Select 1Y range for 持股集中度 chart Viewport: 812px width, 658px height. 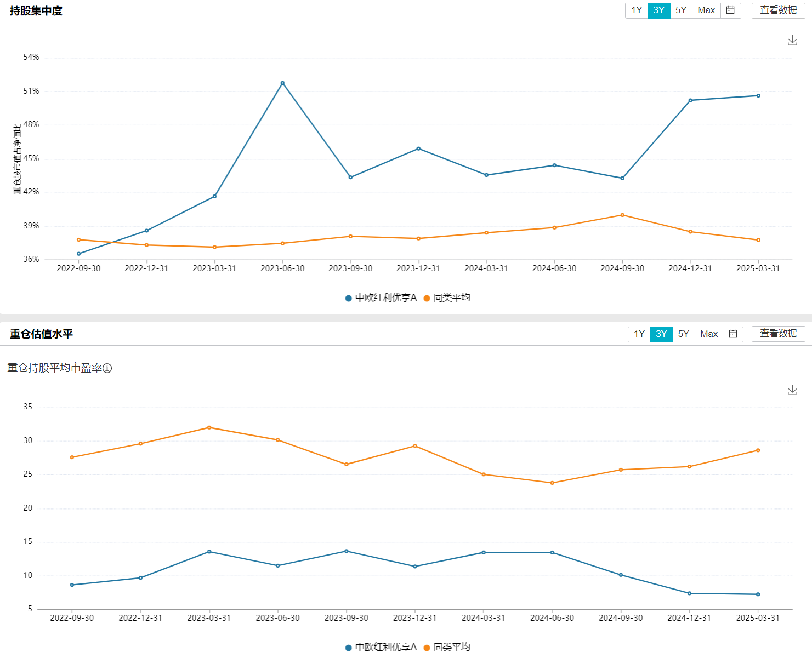click(636, 10)
